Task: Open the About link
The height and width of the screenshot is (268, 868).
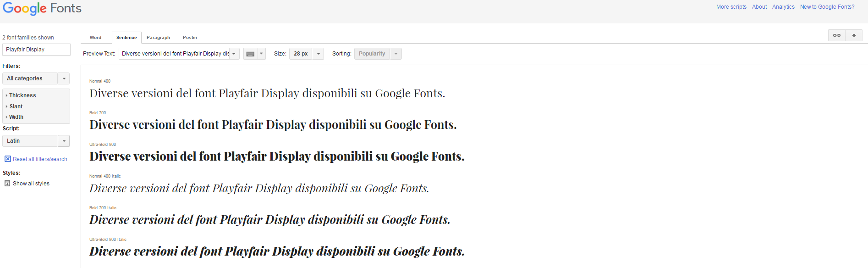Action: [759, 7]
